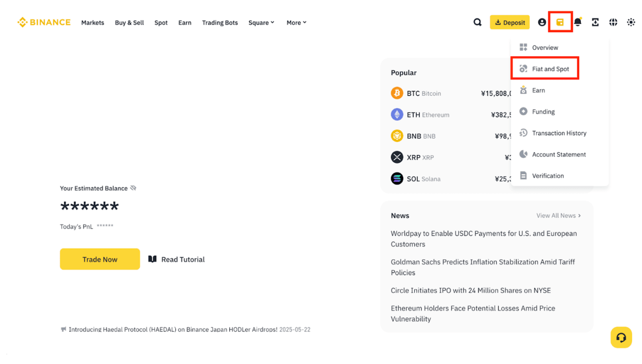Image resolution: width=642 pixels, height=364 pixels.
Task: Expand the Square dropdown menu
Action: [x=261, y=23]
